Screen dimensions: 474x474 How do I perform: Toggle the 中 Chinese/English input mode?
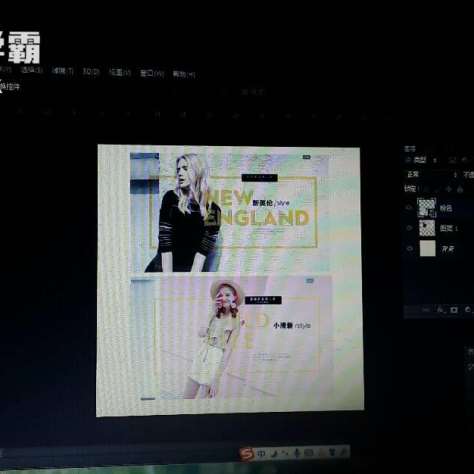pos(262,454)
